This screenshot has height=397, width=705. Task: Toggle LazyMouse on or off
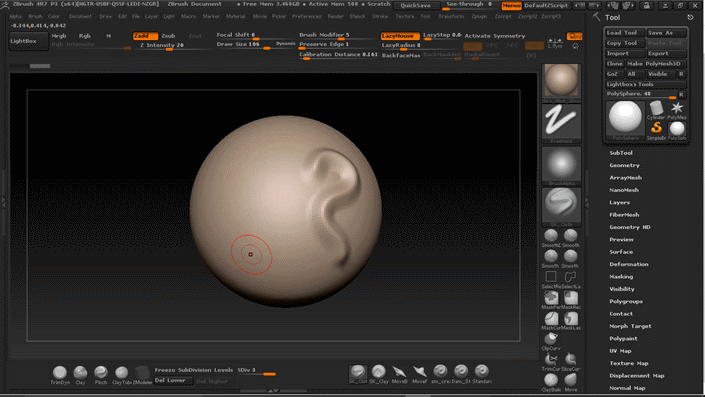tap(400, 36)
